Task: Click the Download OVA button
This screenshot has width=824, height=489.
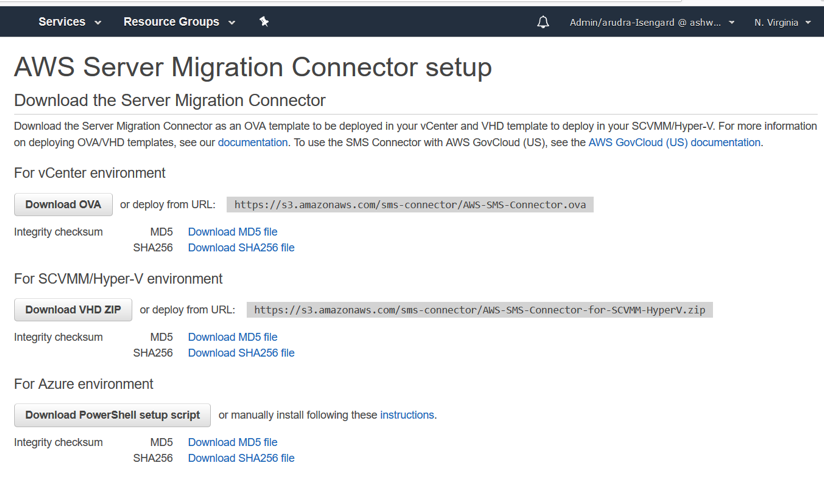Action: pyautogui.click(x=63, y=204)
